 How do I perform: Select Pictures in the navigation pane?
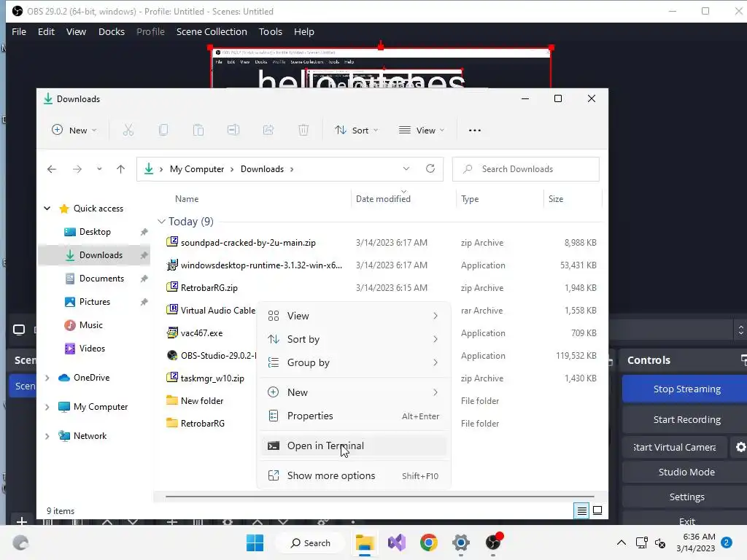point(94,302)
